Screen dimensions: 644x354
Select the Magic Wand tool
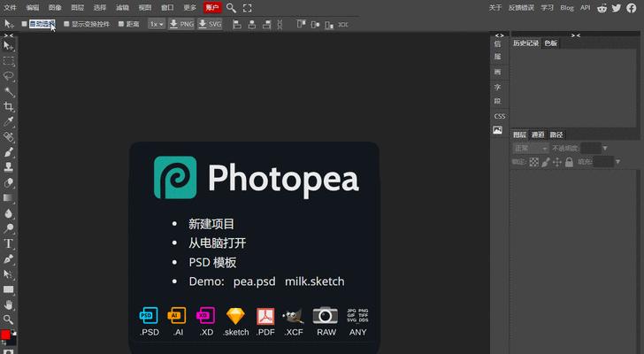9,91
